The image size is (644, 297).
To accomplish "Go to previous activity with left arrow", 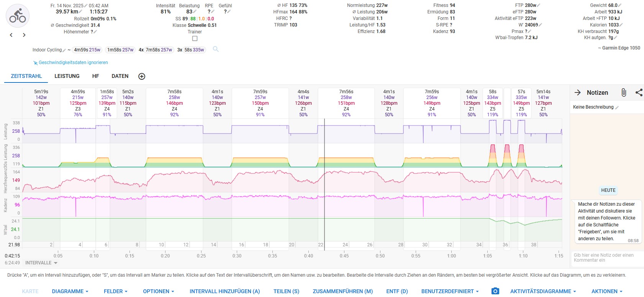I will [11, 35].
